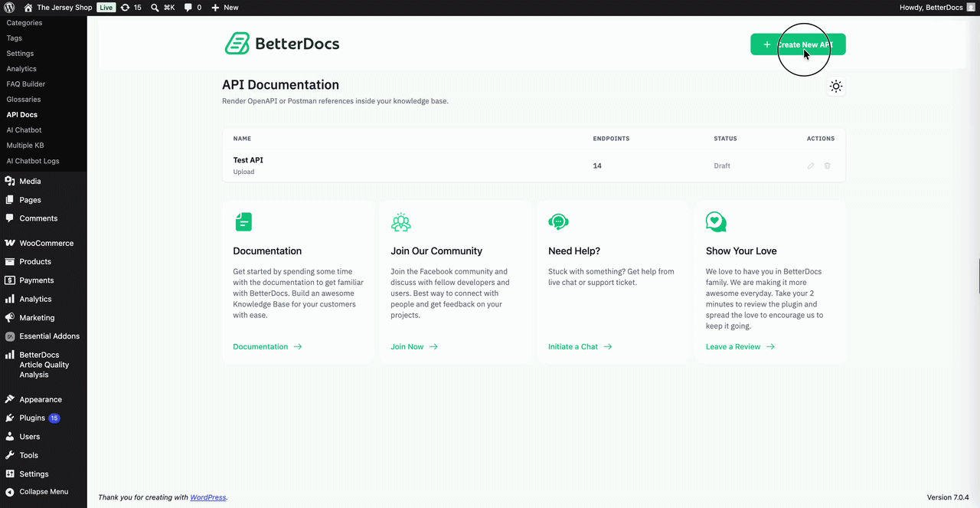Open FAQ Builder in the sidebar

[26, 84]
